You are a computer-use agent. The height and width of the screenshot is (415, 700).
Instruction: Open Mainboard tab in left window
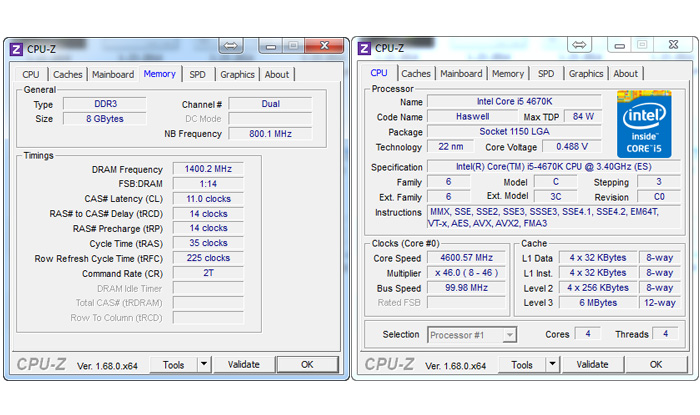[x=113, y=75]
